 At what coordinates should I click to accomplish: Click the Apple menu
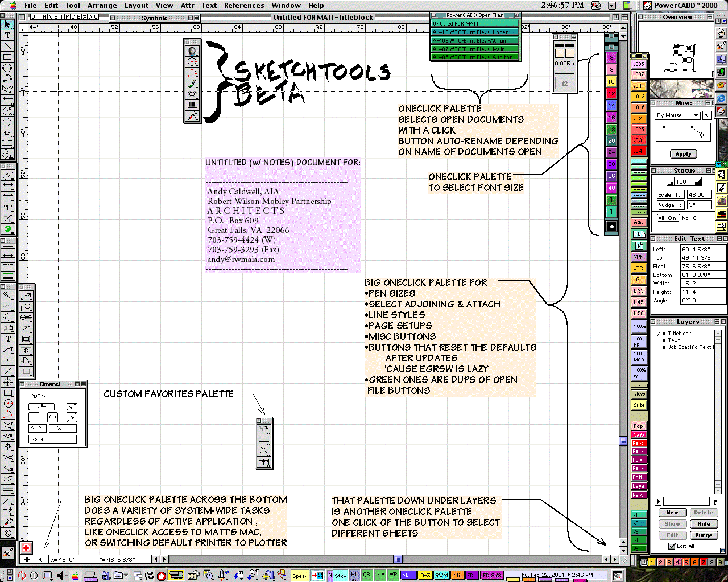pyautogui.click(x=13, y=5)
